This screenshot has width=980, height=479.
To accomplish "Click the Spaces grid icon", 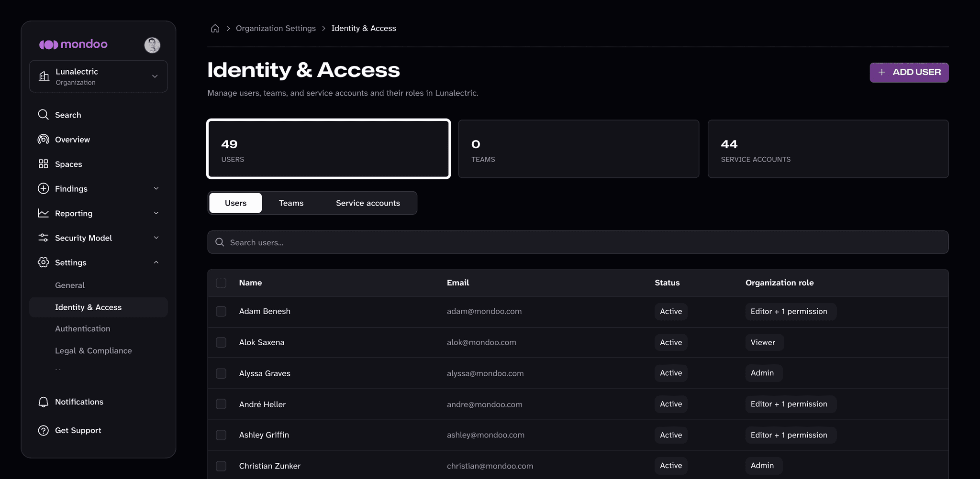I will pyautogui.click(x=44, y=164).
